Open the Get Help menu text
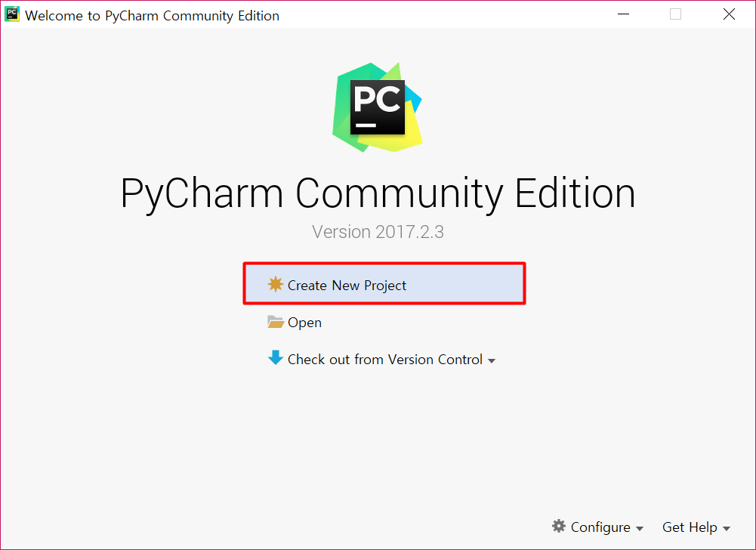Viewport: 756px width, 550px height. [x=690, y=527]
